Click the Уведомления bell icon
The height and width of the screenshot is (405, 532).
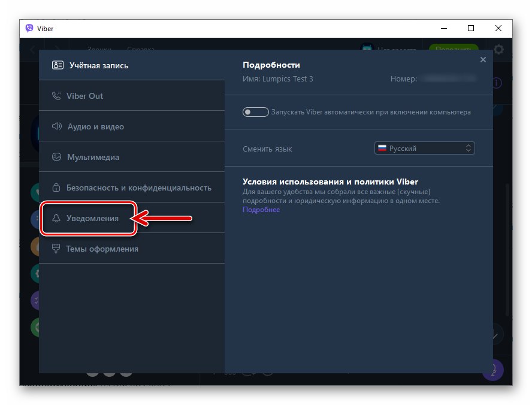coord(58,219)
